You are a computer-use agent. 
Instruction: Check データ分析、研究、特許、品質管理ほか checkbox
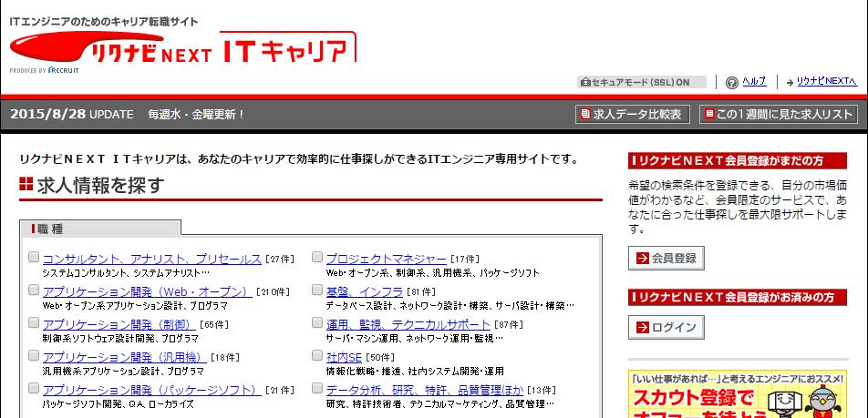pos(317,388)
